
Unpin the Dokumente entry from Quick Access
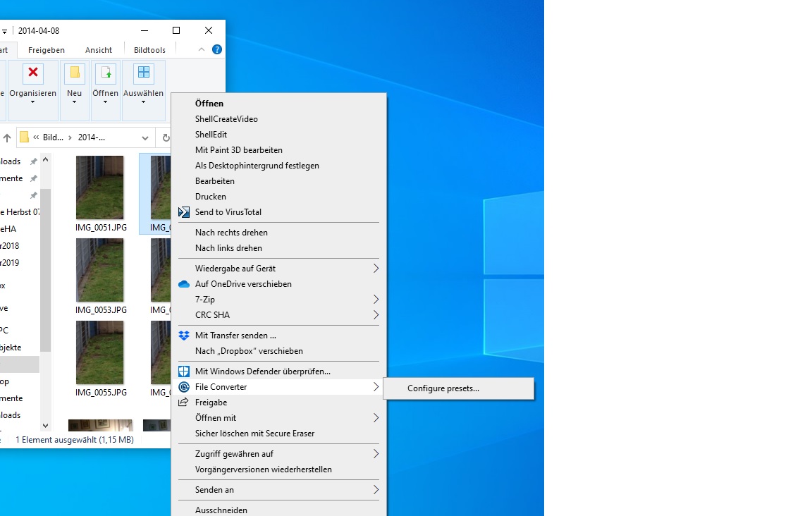click(34, 178)
